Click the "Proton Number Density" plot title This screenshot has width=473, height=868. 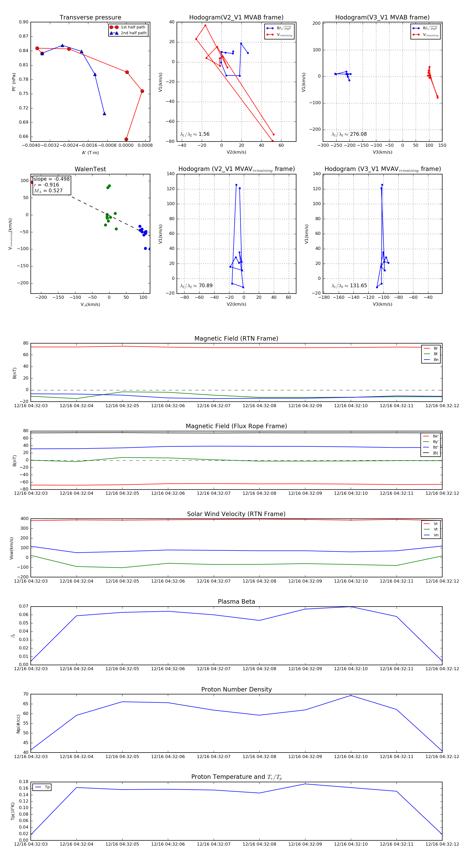point(236,689)
